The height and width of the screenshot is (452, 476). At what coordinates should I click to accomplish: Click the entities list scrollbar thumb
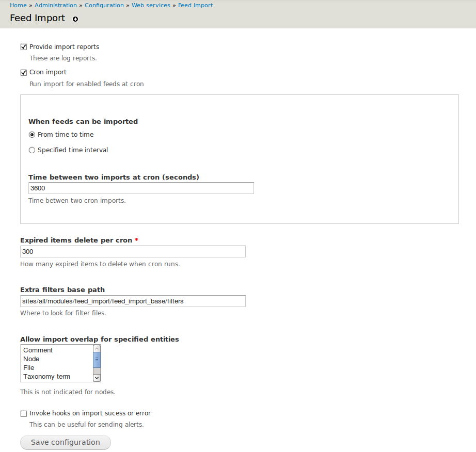[97, 360]
